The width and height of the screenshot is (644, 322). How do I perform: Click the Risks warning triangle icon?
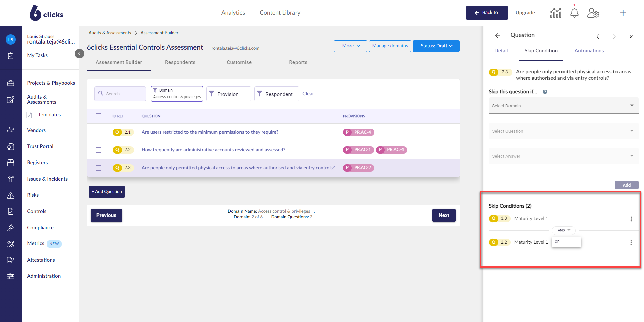point(11,195)
